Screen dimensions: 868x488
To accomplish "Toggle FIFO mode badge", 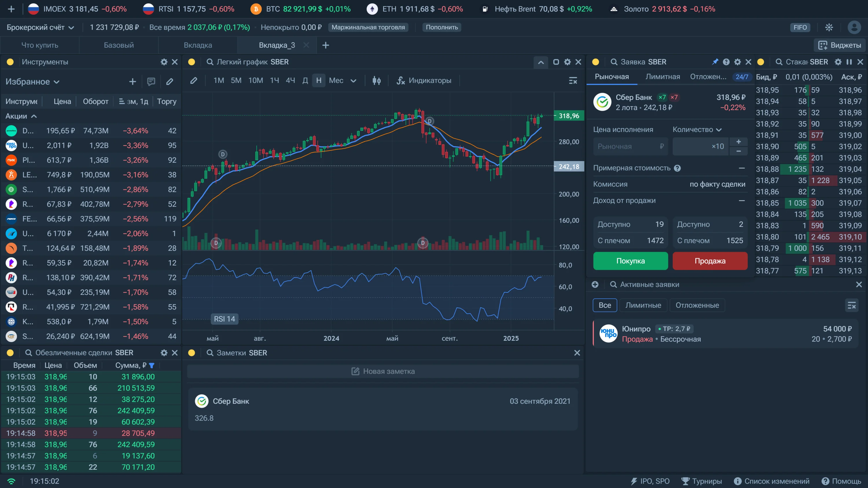I will pyautogui.click(x=800, y=27).
